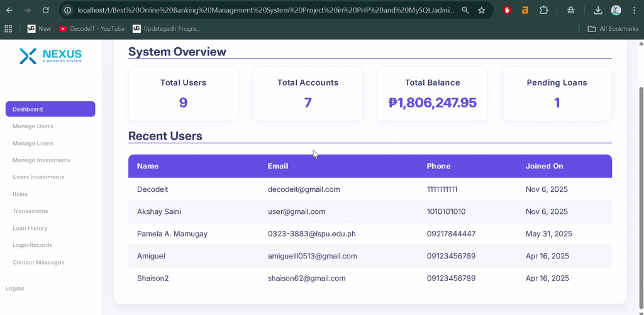Click the System Overview heading

point(177,52)
